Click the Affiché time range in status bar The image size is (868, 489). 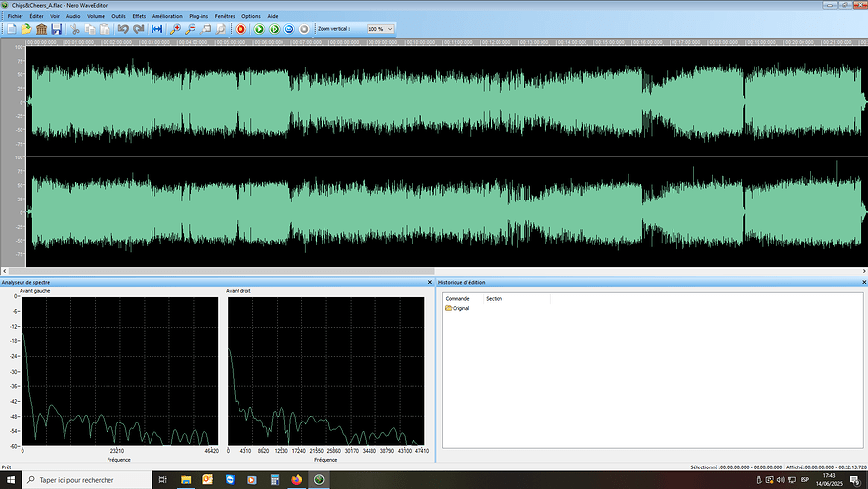[826, 467]
